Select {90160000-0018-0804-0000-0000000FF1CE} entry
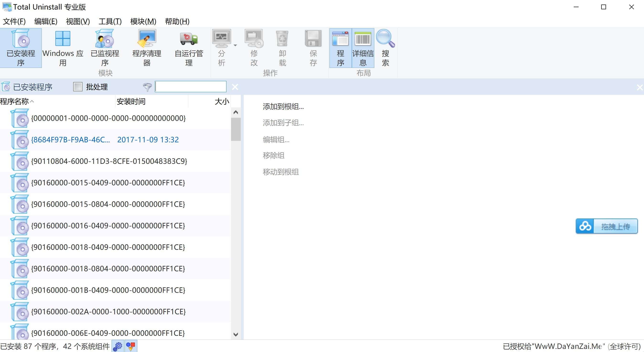The height and width of the screenshot is (352, 644). click(115, 269)
